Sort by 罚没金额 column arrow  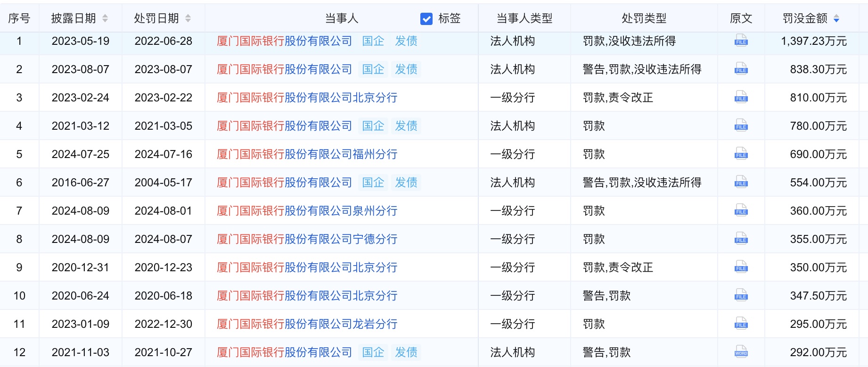(836, 18)
